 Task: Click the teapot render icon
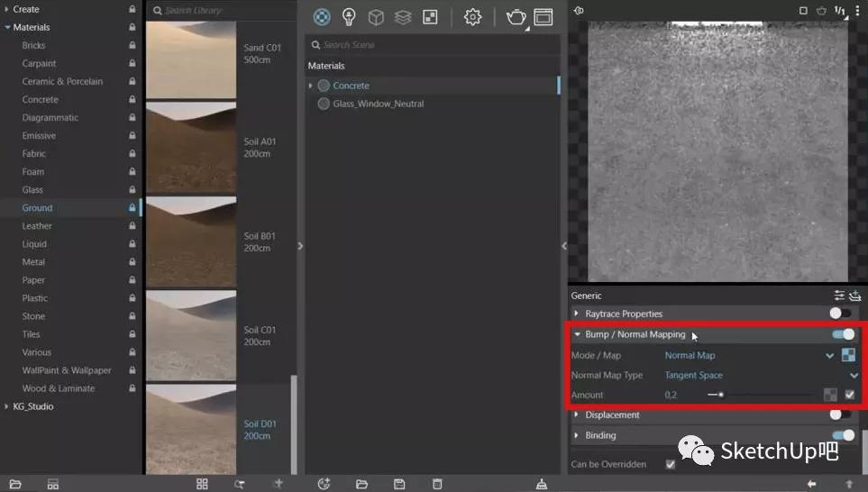[x=516, y=17]
